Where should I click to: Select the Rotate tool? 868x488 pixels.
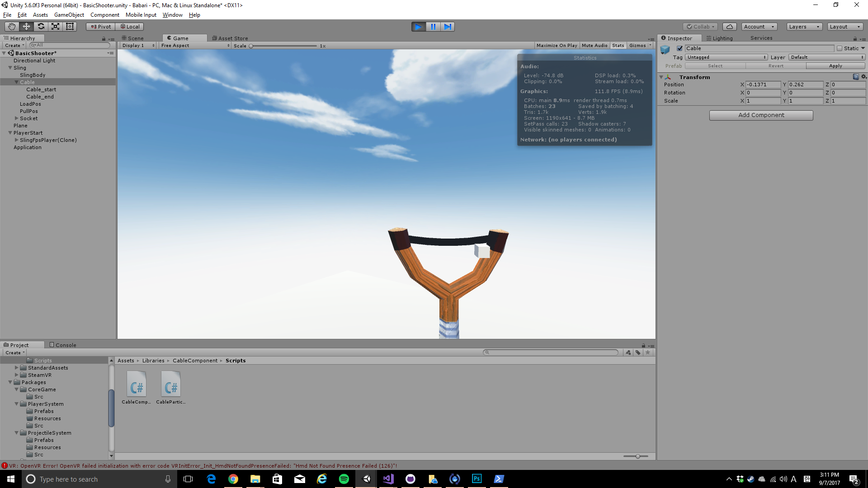(41, 26)
